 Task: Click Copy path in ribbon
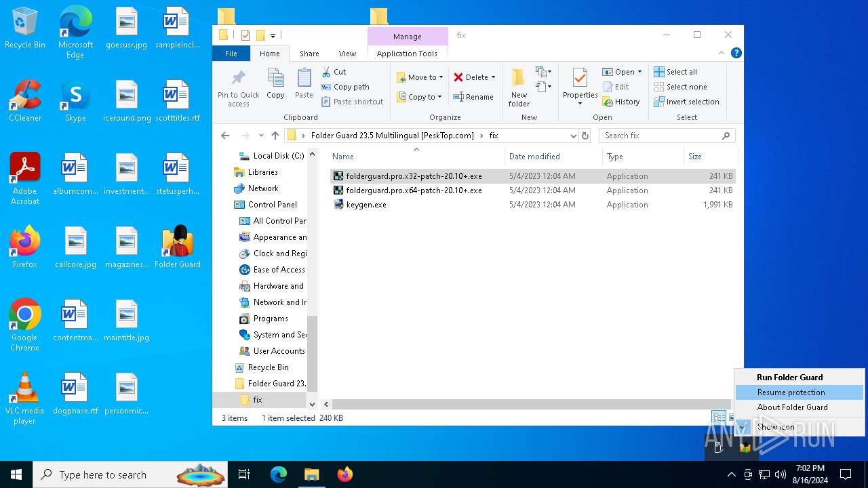[345, 87]
